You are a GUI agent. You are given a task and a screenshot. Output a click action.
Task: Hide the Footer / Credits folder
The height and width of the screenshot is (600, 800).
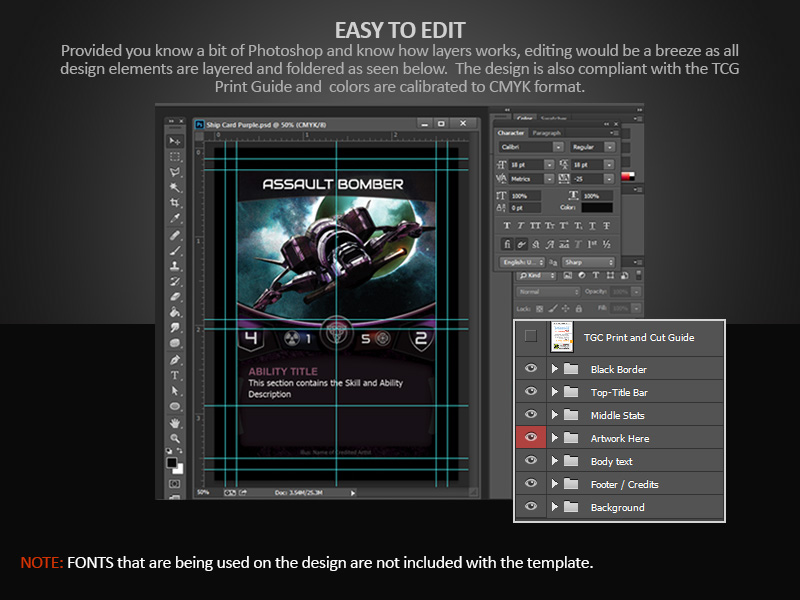531,483
